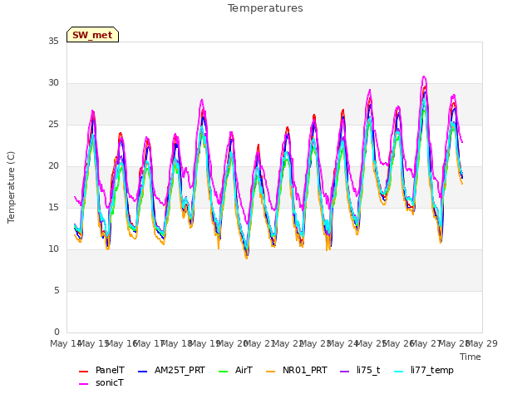This screenshot has width=532, height=399.
Task: Click the SW_met label box
Action: [x=92, y=35]
